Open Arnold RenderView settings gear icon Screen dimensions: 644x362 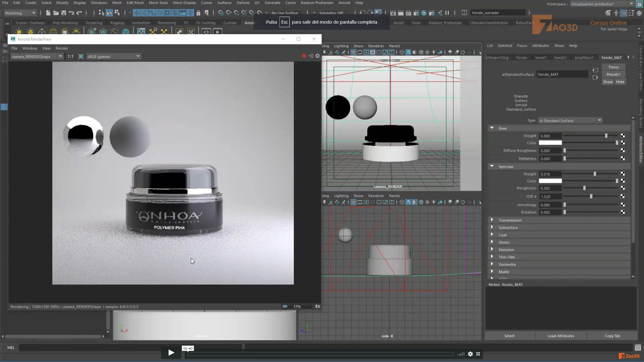coord(317,56)
